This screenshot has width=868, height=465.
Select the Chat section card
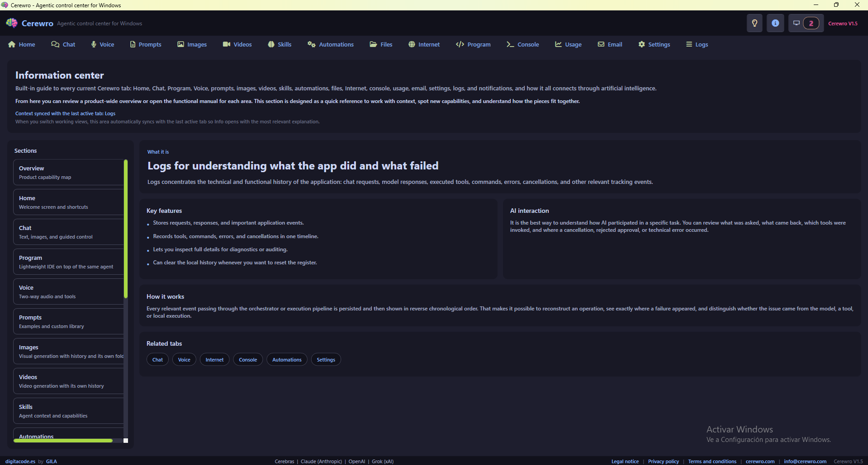point(68,232)
